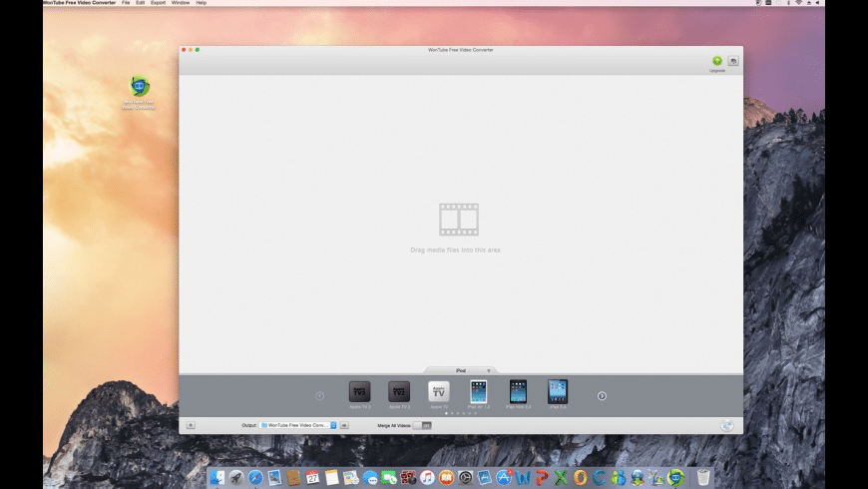Open the File menu
868x489 pixels.
(x=126, y=3)
